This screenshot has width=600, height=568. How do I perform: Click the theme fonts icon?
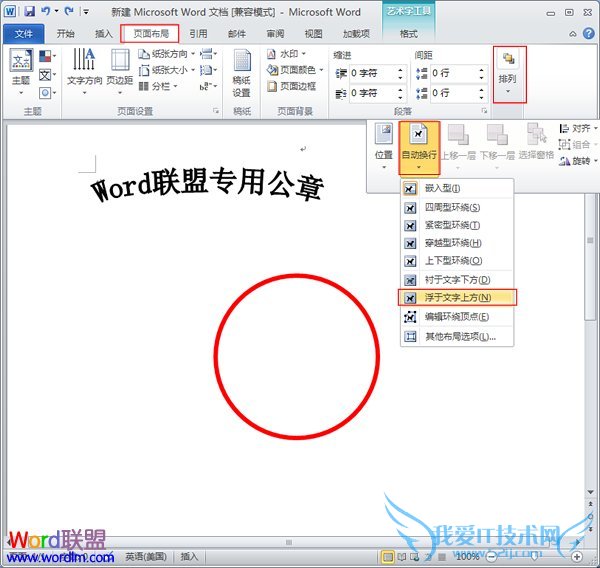pyautogui.click(x=45, y=75)
